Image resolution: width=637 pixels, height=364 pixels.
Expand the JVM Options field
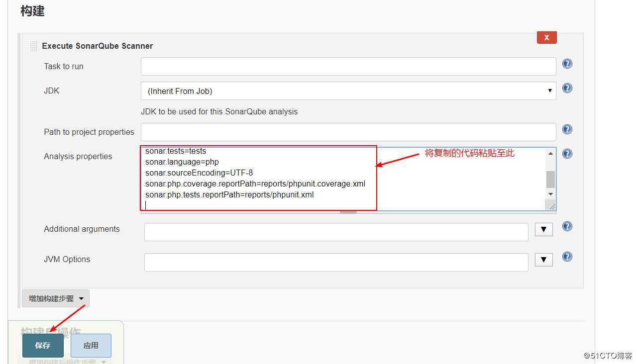click(543, 260)
